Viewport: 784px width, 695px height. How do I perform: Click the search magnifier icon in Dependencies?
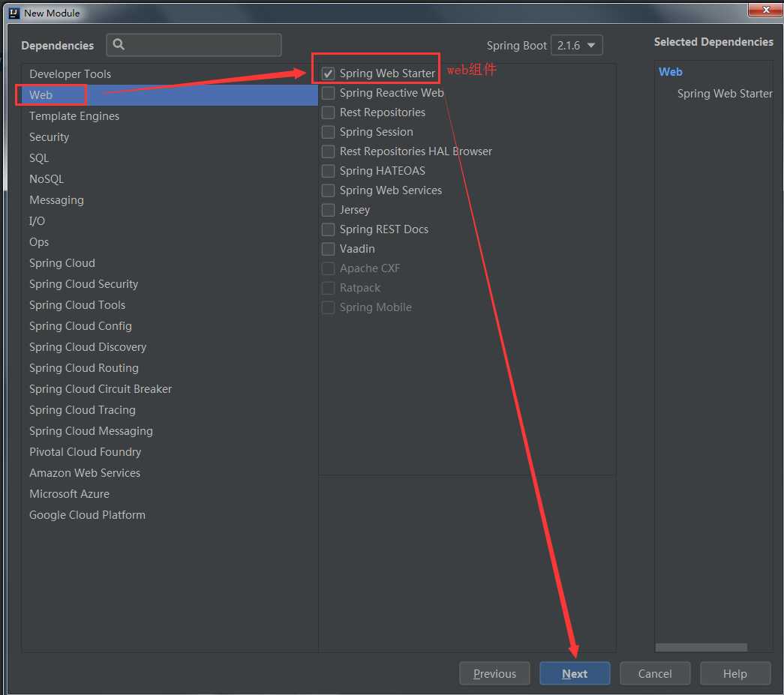[119, 44]
